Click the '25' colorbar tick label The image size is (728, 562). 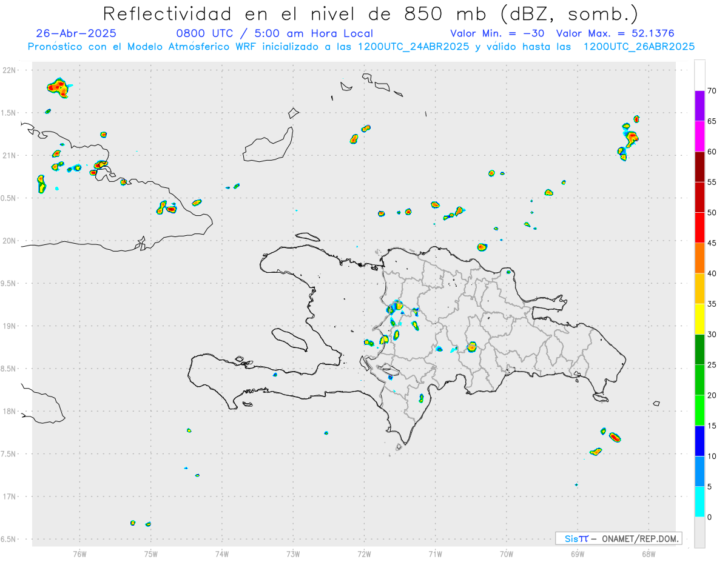(x=712, y=365)
